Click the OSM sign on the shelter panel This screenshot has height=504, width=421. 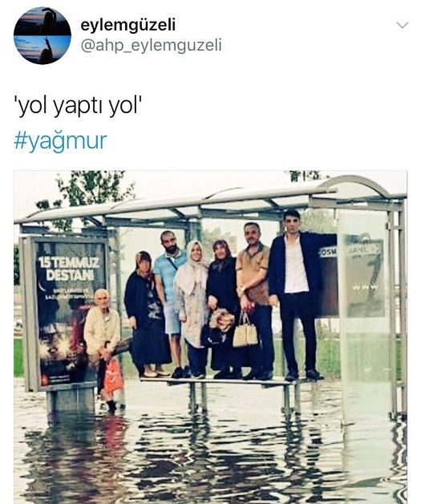(x=327, y=252)
